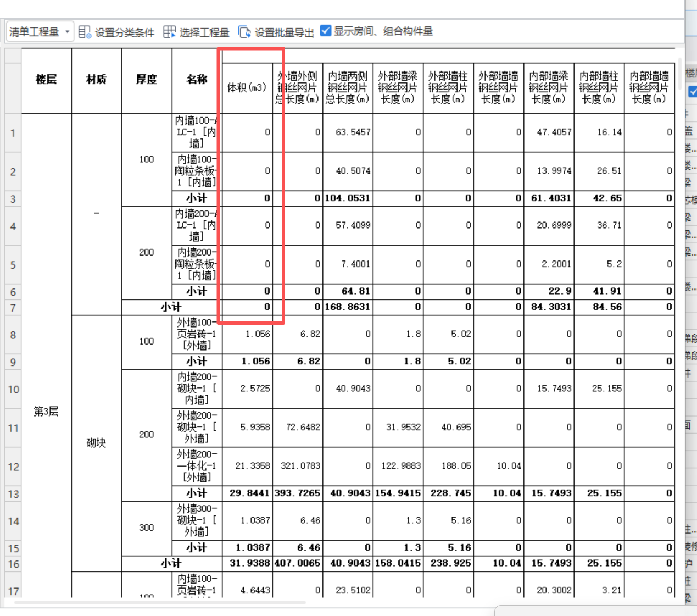This screenshot has width=697, height=616.
Task: Click total value 238.925
Action: [450, 563]
